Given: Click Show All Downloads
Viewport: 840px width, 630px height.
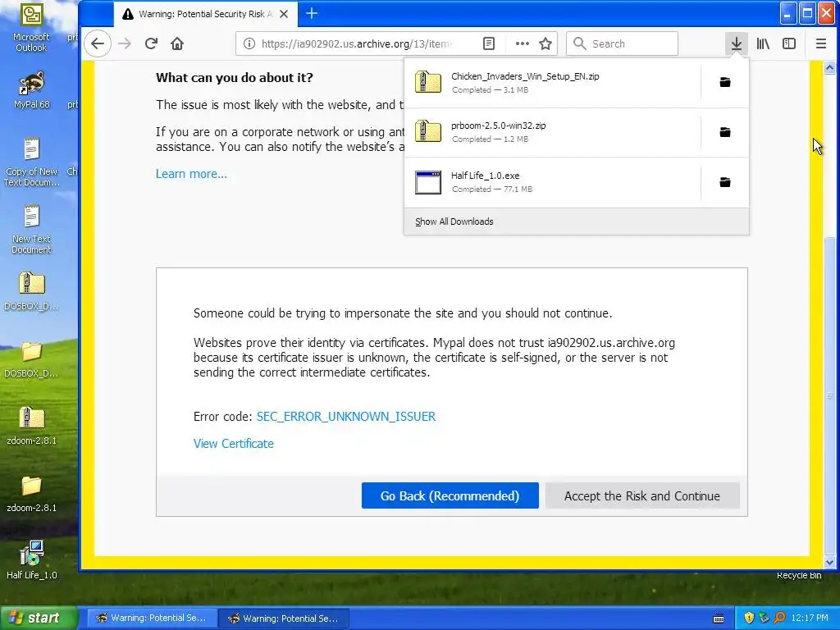Looking at the screenshot, I should point(577,221).
